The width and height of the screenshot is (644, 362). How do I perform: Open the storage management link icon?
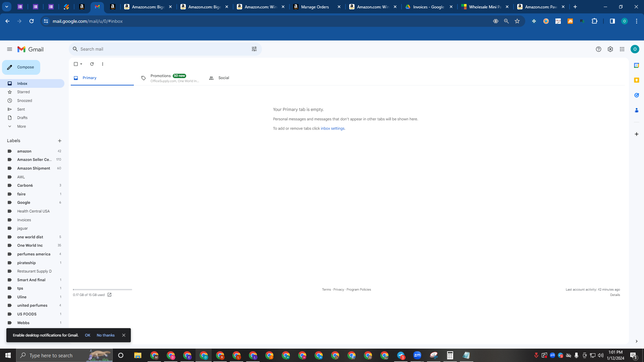pyautogui.click(x=109, y=295)
